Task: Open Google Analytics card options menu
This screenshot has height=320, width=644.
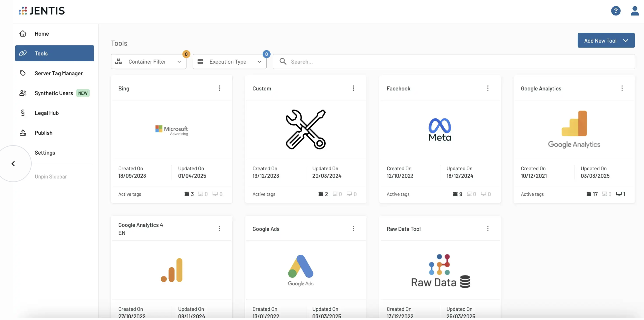Action: [x=622, y=88]
